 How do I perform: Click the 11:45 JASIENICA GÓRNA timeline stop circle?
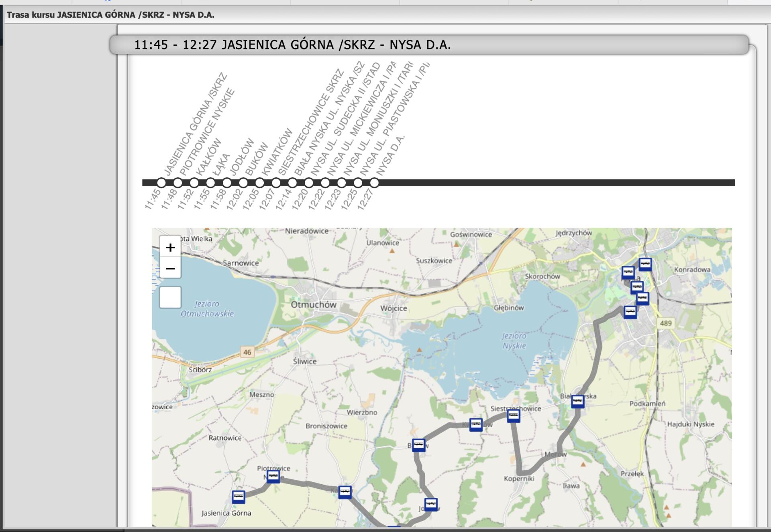click(161, 183)
